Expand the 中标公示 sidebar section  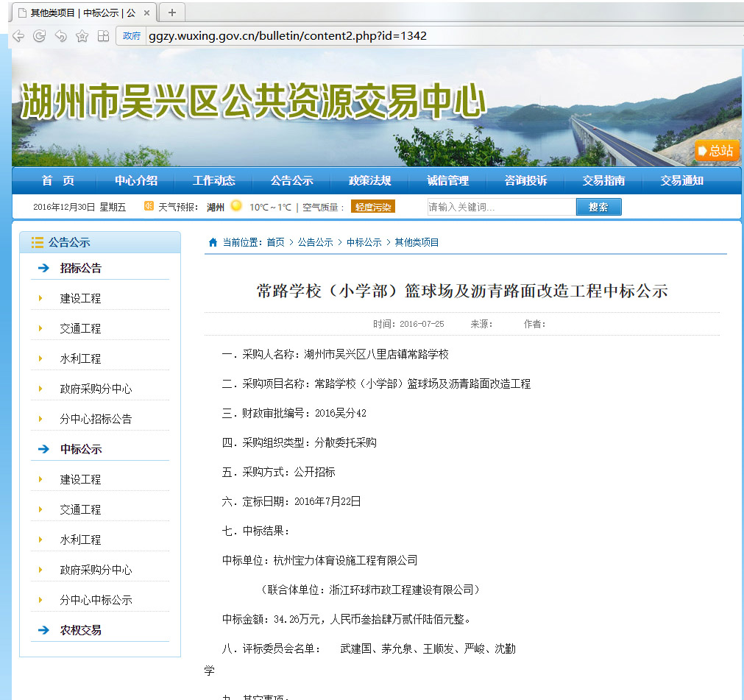point(81,449)
